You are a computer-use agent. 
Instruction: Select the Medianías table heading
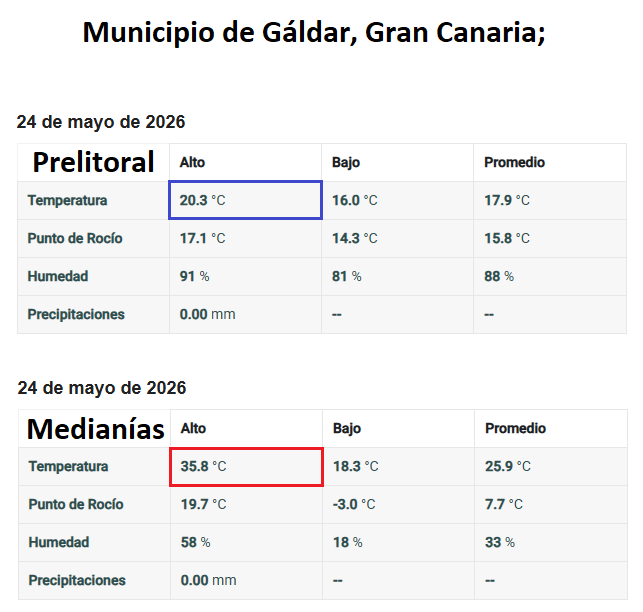tap(96, 429)
